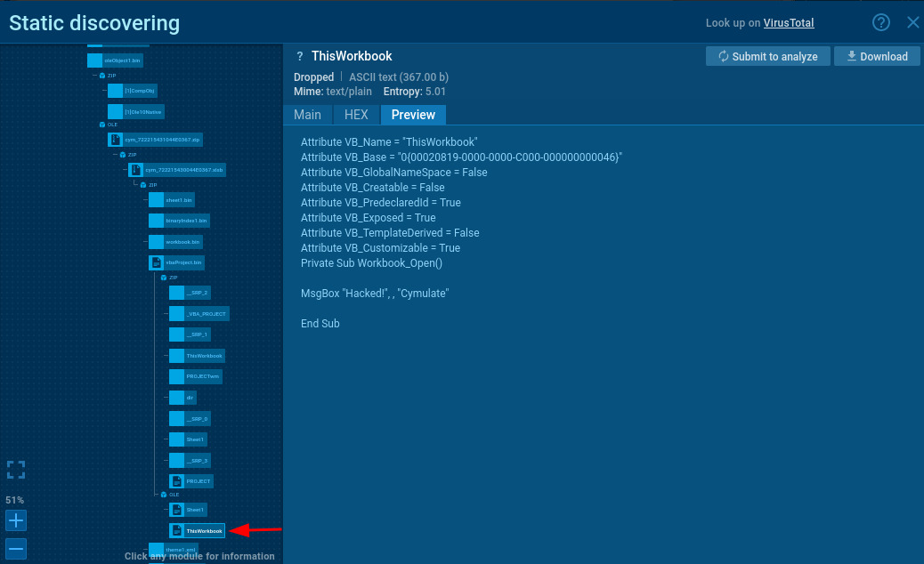Image resolution: width=924 pixels, height=564 pixels.
Task: Click the OLE container node above ThisWorkbook
Action: pyautogui.click(x=164, y=494)
